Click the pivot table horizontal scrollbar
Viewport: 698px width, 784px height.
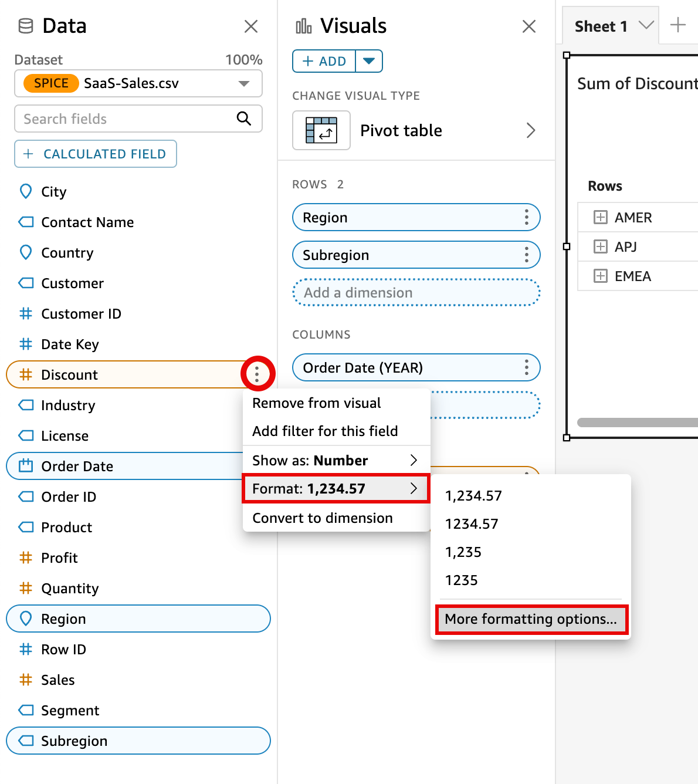pos(638,423)
